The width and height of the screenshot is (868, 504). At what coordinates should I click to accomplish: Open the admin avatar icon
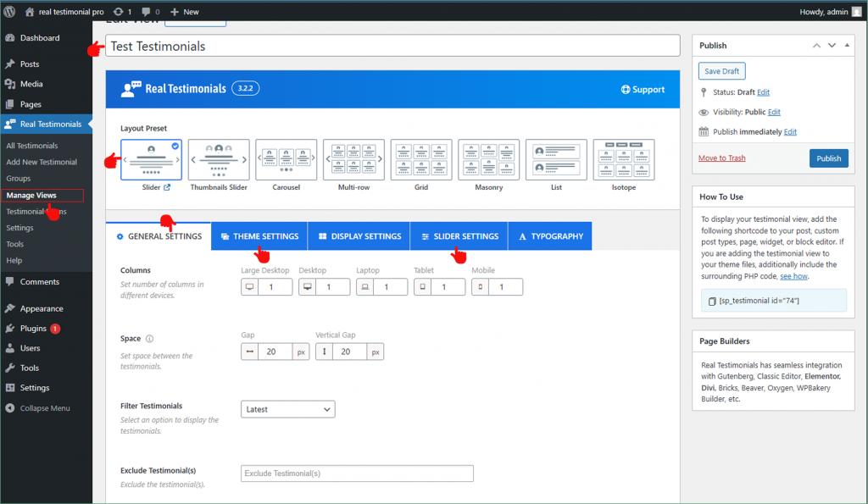(856, 12)
